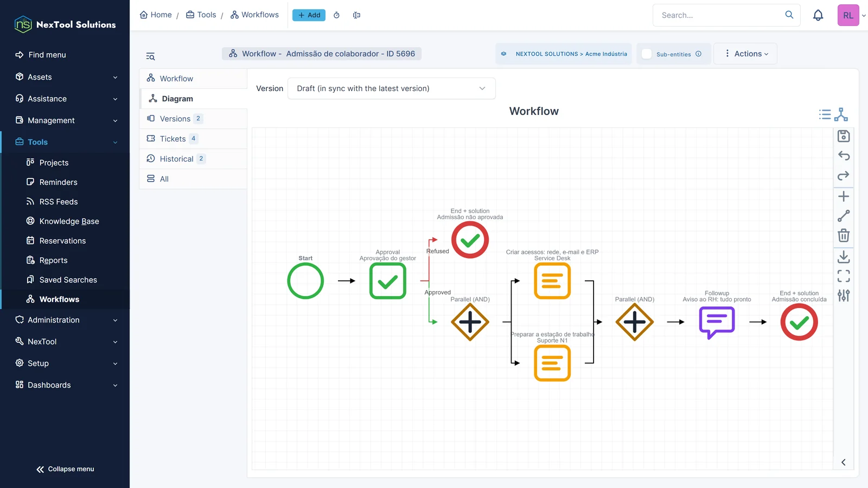The width and height of the screenshot is (868, 488).
Task: Open notifications bell
Action: click(818, 15)
